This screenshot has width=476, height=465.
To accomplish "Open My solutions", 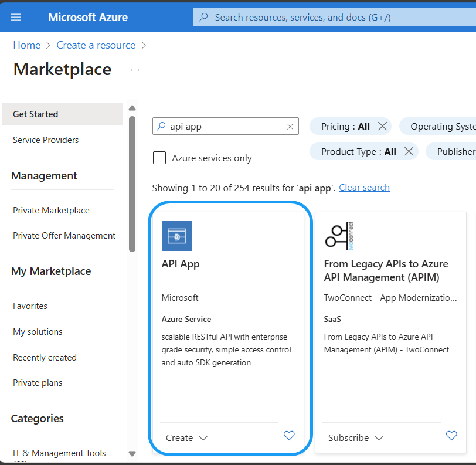I will (x=38, y=332).
